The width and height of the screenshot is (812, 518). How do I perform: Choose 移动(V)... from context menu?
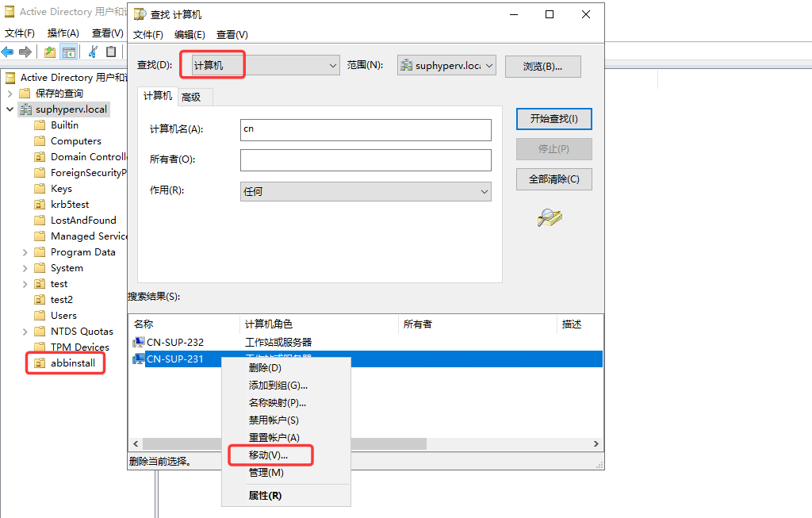268,455
